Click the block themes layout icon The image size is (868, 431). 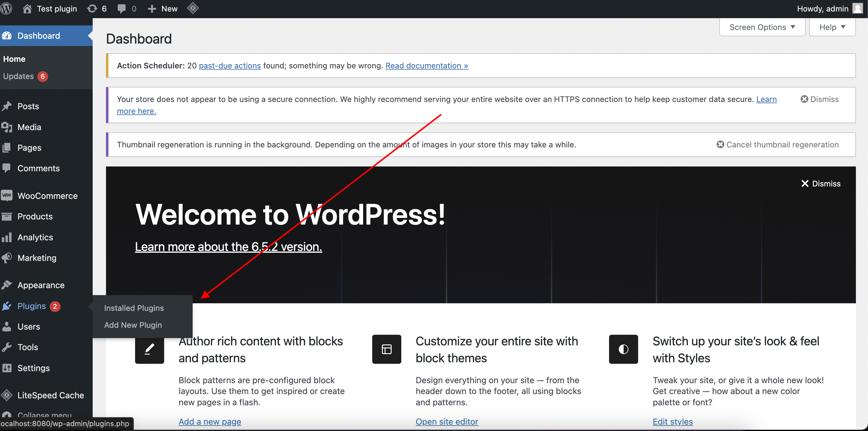click(386, 349)
